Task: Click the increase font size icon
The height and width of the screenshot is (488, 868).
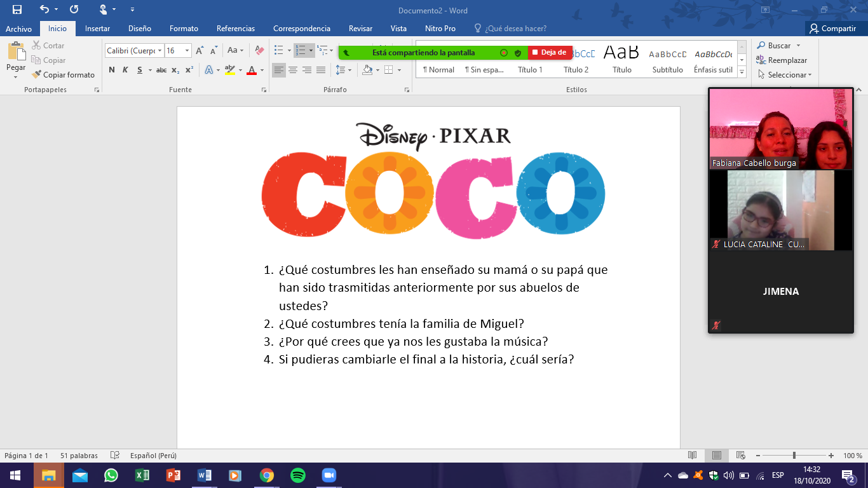Action: [x=200, y=50]
